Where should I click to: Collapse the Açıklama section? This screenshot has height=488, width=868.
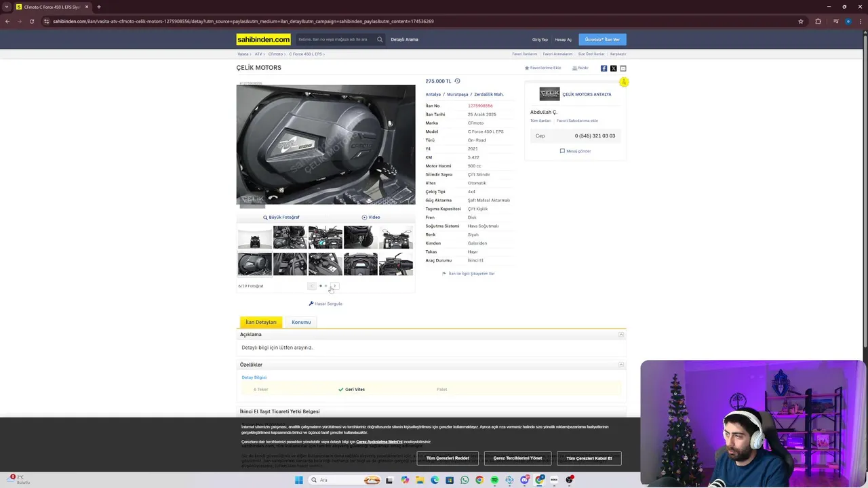tap(620, 335)
